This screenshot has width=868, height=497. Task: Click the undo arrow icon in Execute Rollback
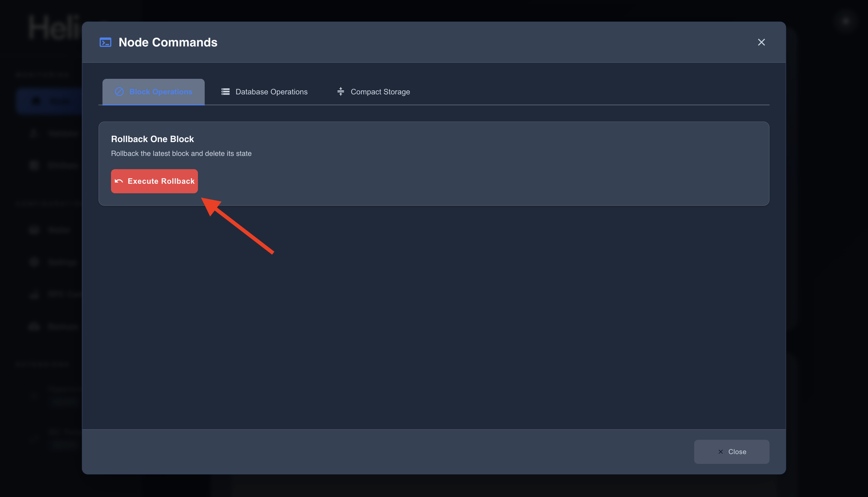pos(119,181)
